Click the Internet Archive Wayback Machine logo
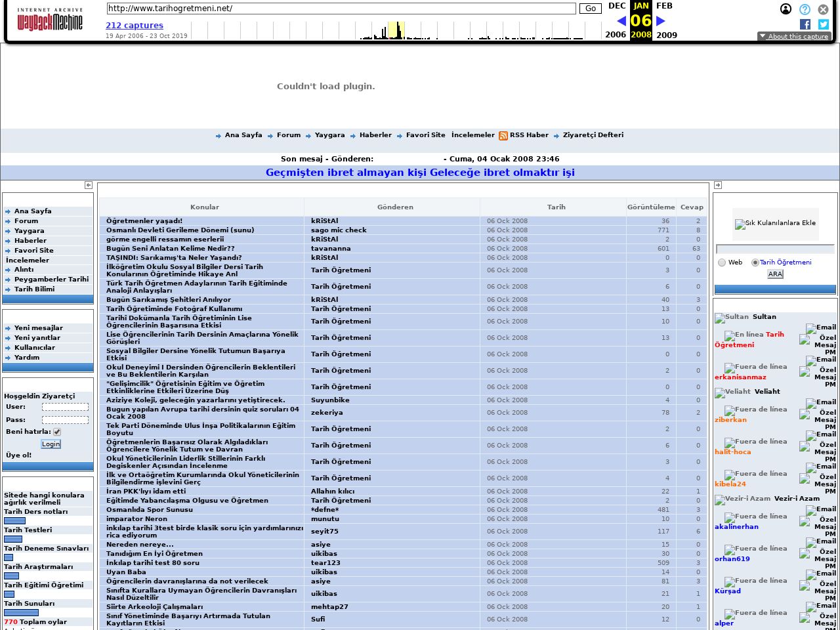Image resolution: width=840 pixels, height=630 pixels. click(49, 20)
